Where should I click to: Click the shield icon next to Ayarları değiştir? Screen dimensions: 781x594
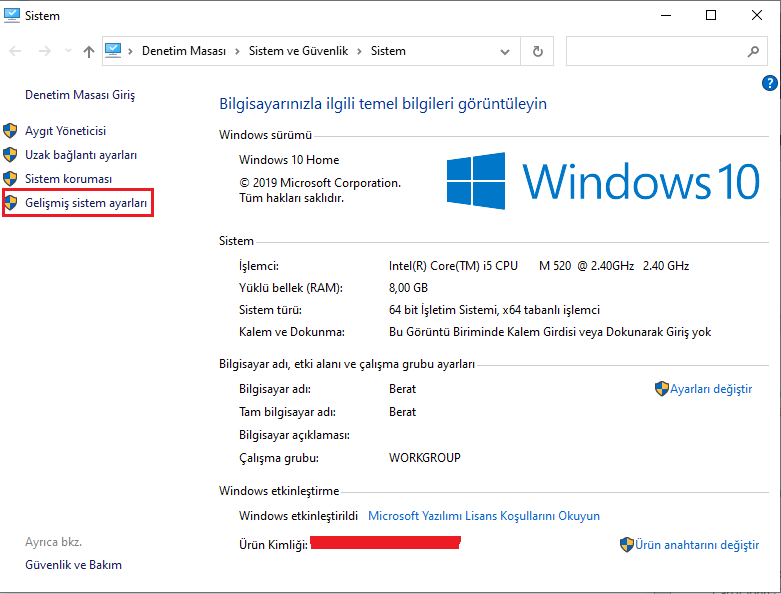click(x=661, y=389)
